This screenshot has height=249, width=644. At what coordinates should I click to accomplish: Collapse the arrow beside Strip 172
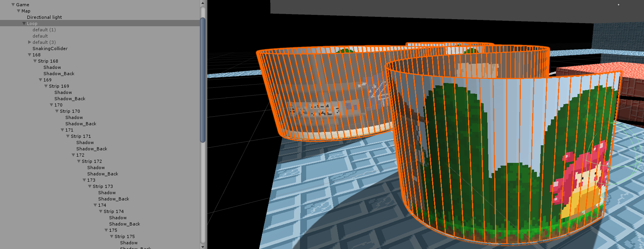pos(79,161)
